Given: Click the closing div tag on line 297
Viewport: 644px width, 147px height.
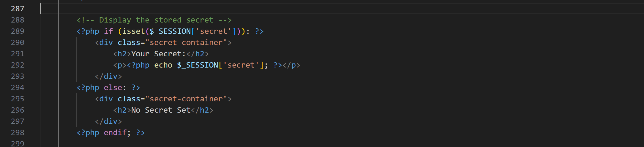Looking at the screenshot, I should click(108, 121).
